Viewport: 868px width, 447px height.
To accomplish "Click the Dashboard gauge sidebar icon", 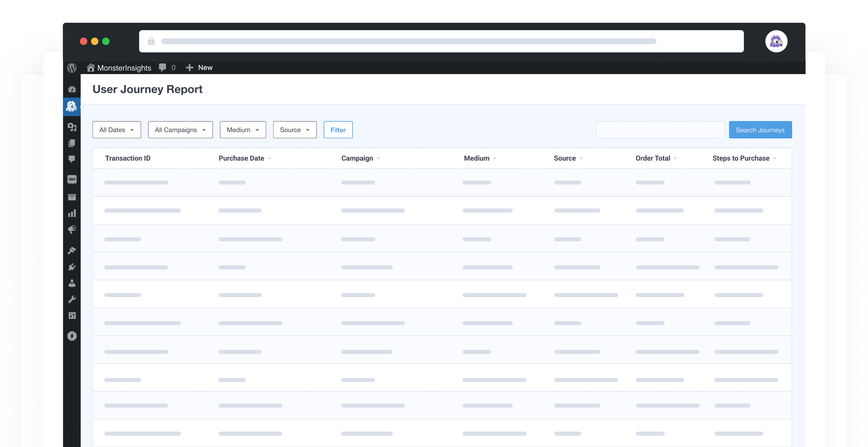I will click(x=72, y=89).
